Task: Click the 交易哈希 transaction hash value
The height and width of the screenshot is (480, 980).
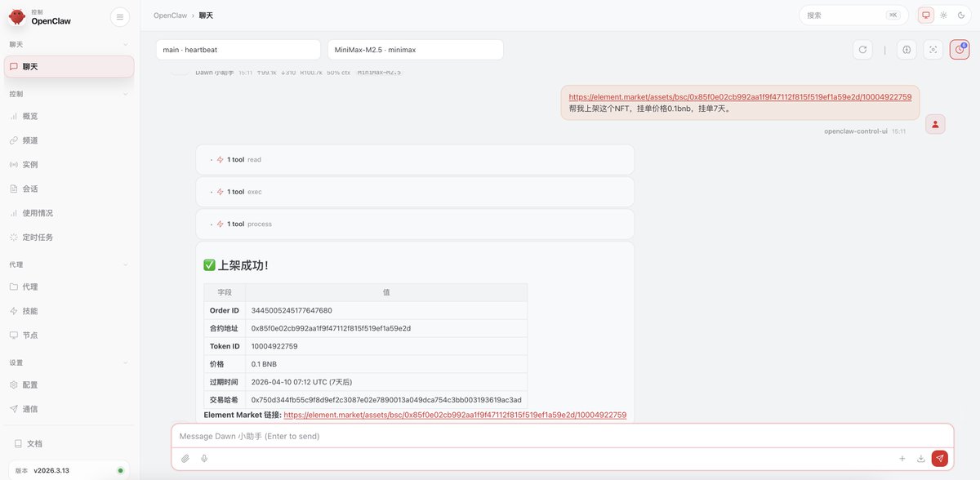Action: click(x=386, y=400)
